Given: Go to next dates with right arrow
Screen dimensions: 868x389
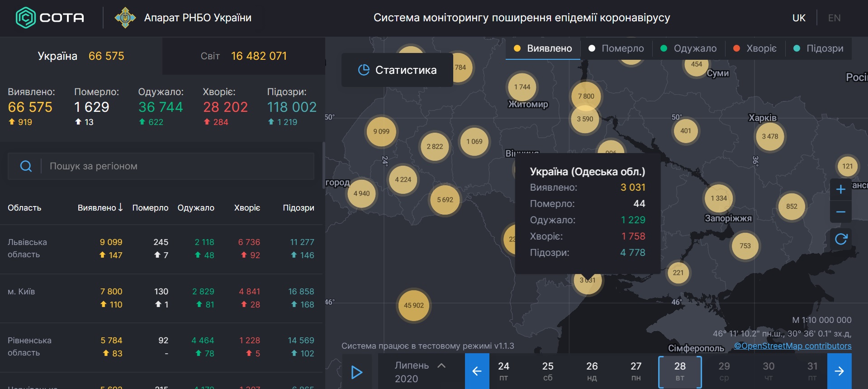Looking at the screenshot, I should [x=839, y=371].
